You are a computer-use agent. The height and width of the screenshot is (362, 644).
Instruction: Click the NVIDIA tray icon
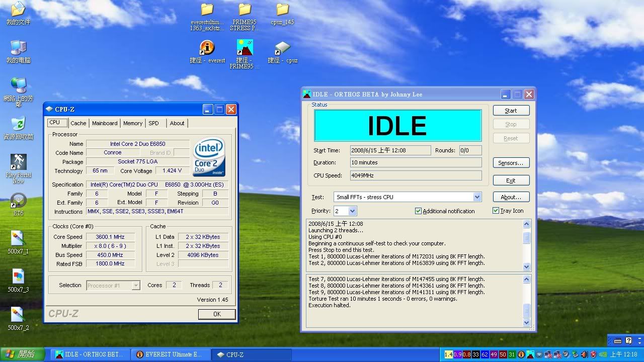point(603,354)
